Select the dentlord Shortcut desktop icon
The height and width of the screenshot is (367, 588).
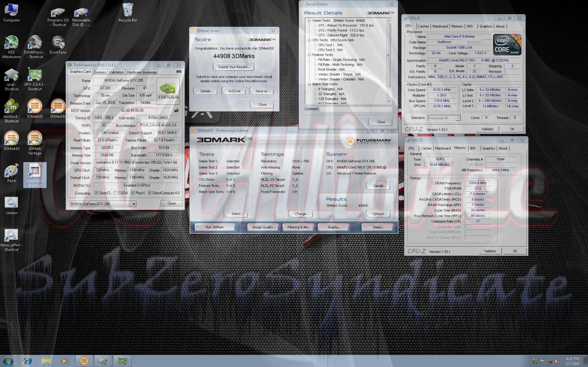11,111
